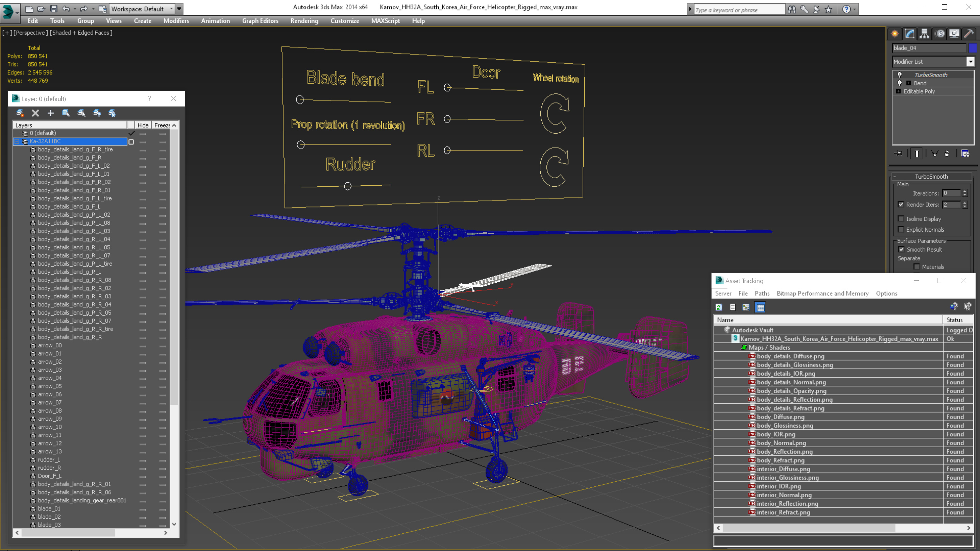Select table view icon in Asset Tracking
This screenshot has height=551, width=980.
[x=760, y=307]
